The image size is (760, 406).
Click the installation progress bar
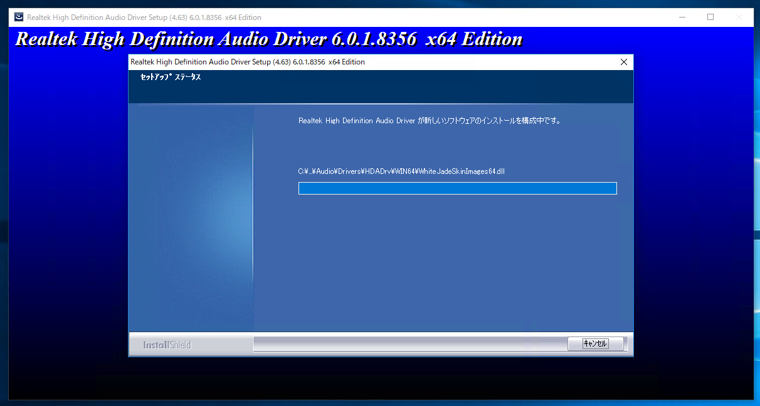click(x=457, y=188)
